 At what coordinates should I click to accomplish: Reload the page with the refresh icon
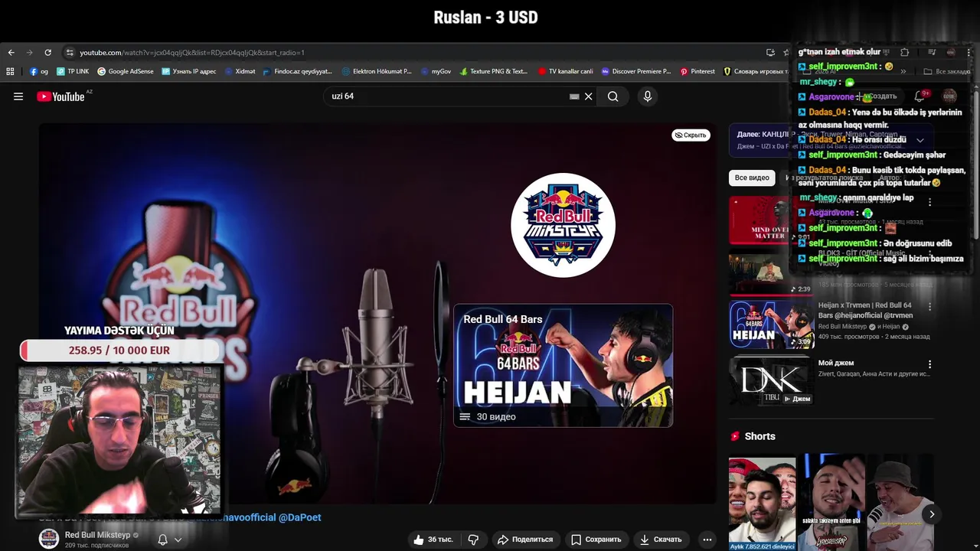coord(47,52)
